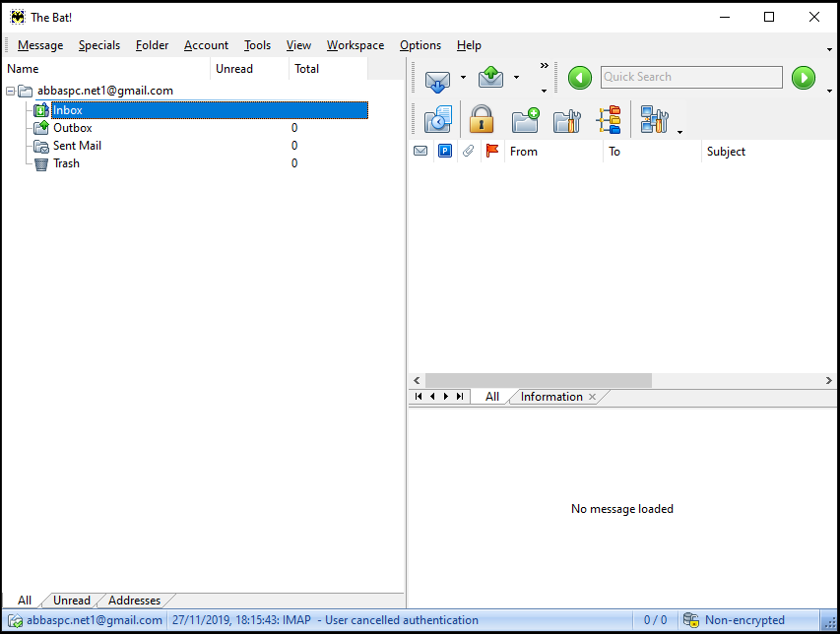
Task: Click the Name column header
Action: (x=106, y=69)
